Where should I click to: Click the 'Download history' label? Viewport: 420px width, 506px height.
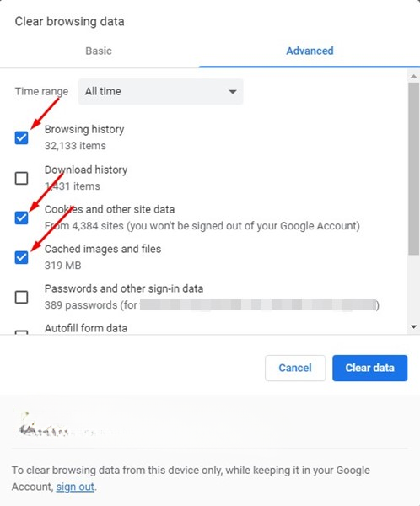pyautogui.click(x=86, y=170)
